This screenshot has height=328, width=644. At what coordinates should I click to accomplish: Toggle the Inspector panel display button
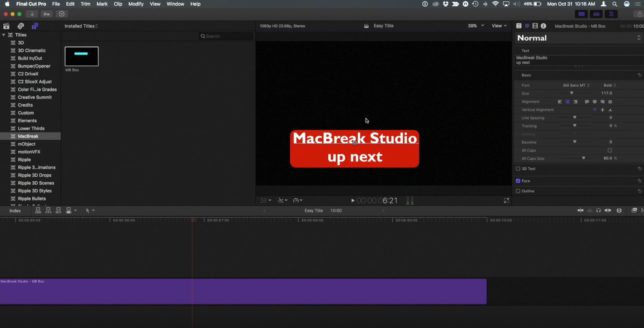pos(611,14)
